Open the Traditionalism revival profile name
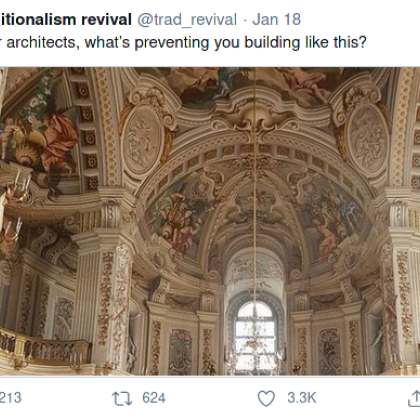This screenshot has height=420, width=420. (x=66, y=19)
